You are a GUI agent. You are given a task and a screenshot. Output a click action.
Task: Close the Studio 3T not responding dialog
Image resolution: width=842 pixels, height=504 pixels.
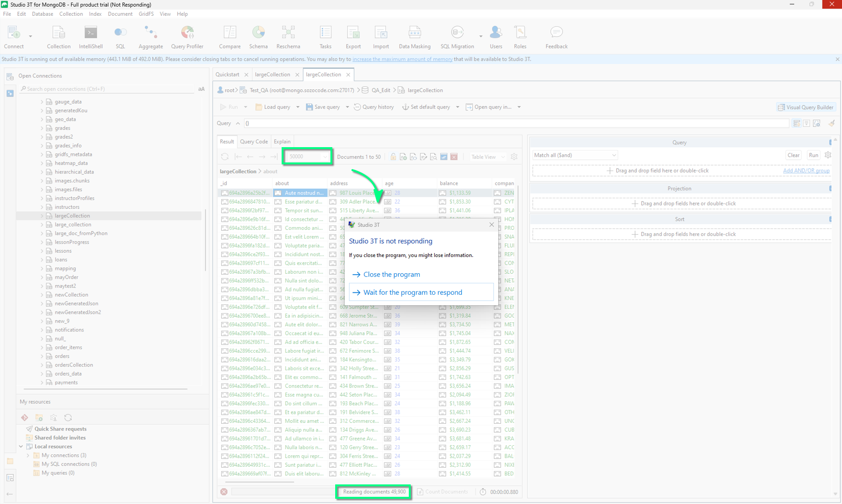point(492,225)
